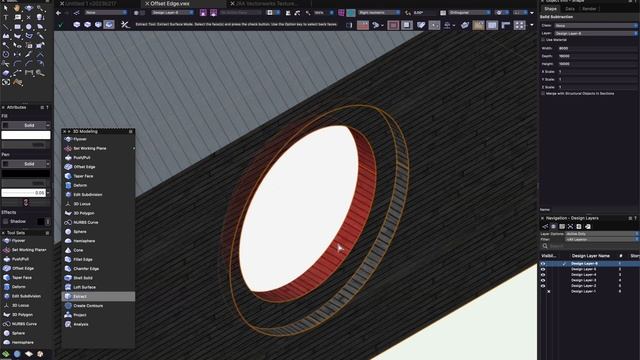Viewport: 640px width, 360px height.
Task: Select Fillet Edge in the 3D Modeling palette
Action: tap(98, 260)
